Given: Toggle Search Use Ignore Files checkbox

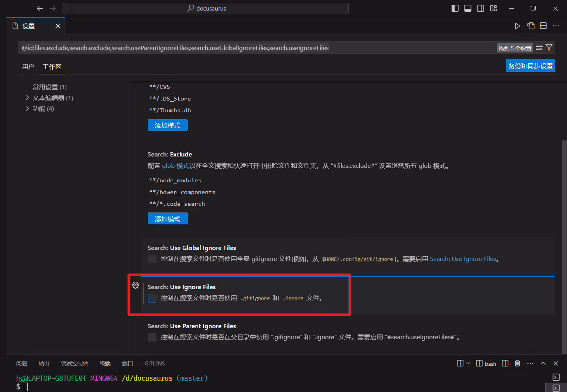Looking at the screenshot, I should 152,298.
